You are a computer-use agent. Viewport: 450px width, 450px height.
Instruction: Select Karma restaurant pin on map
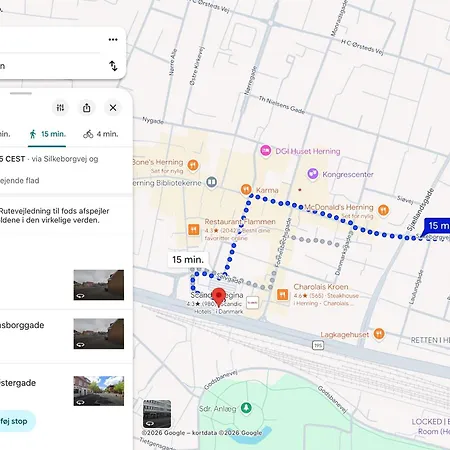coord(246,189)
